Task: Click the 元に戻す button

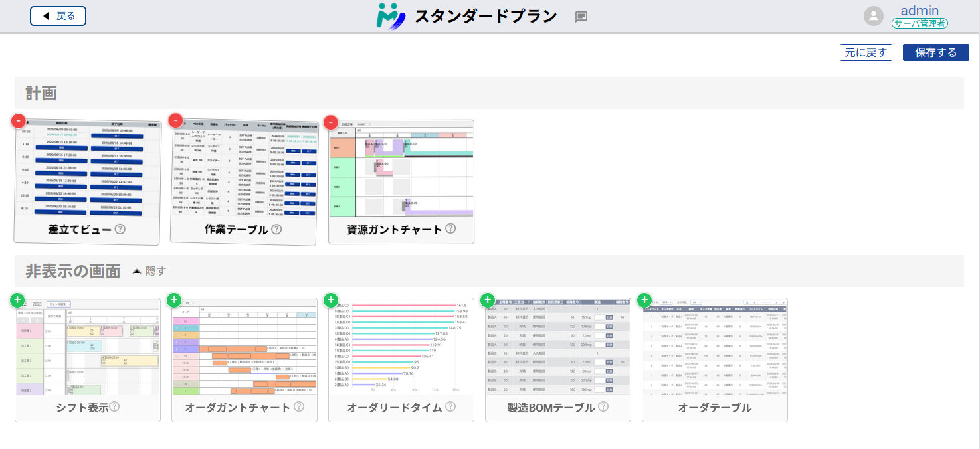Action: (866, 52)
